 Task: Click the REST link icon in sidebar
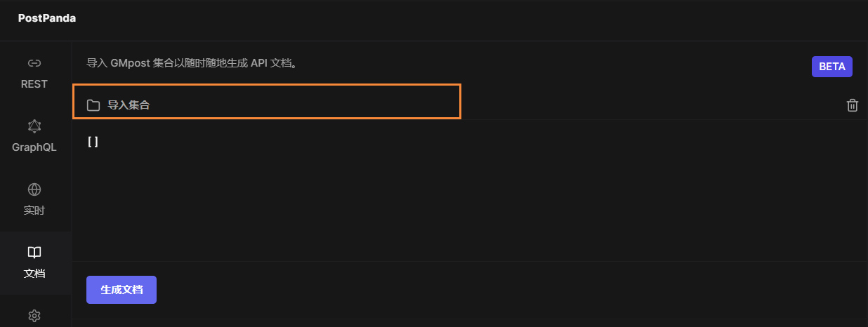coord(34,63)
